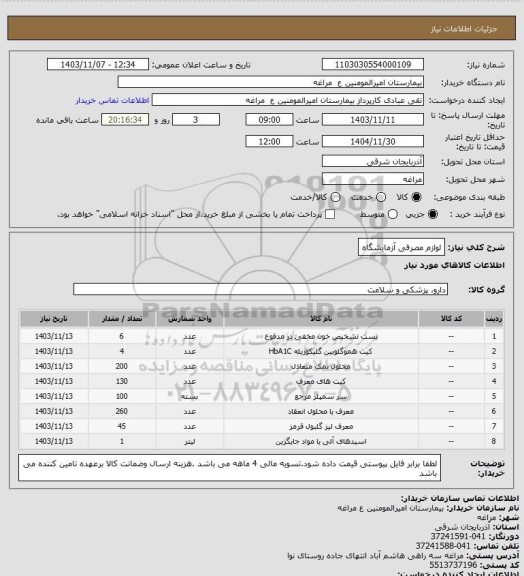Select the HbA1C kit item name

pos(320,352)
